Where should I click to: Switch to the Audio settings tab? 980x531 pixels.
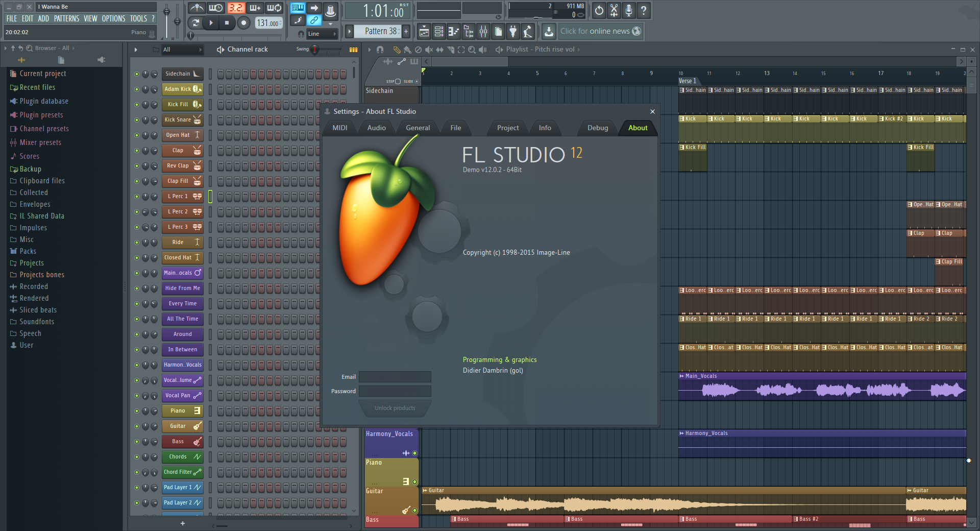coord(377,128)
